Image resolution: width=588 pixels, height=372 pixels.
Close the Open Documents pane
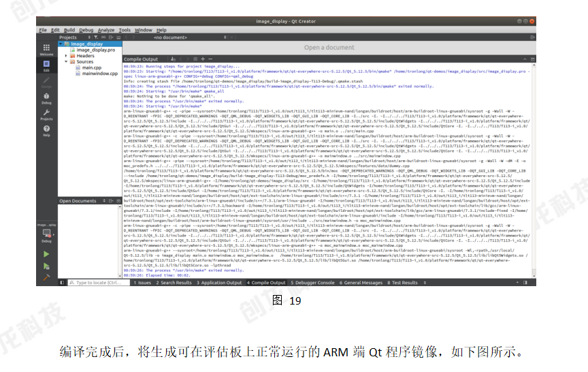pyautogui.click(x=118, y=201)
